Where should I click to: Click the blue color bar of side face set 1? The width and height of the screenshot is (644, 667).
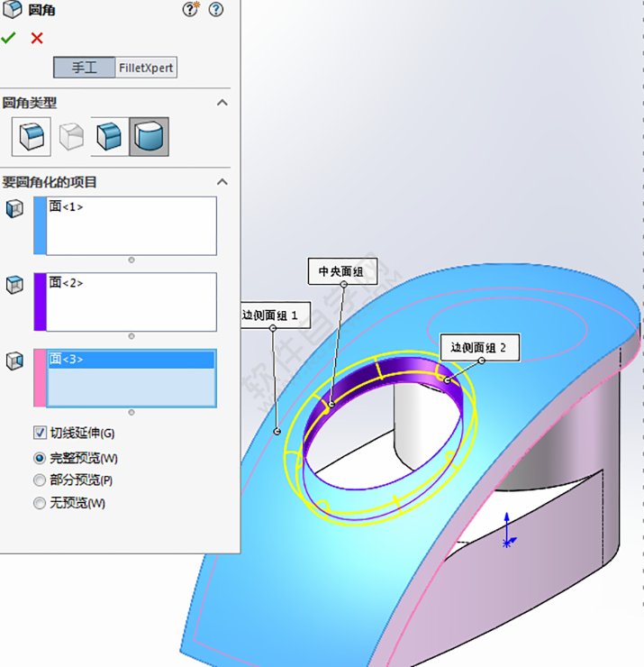(40, 225)
